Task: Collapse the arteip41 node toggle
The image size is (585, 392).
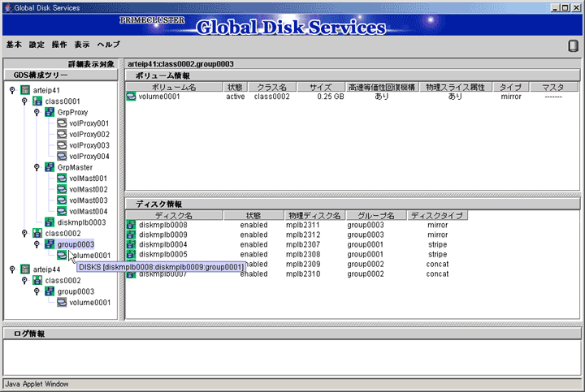Action: 12,90
